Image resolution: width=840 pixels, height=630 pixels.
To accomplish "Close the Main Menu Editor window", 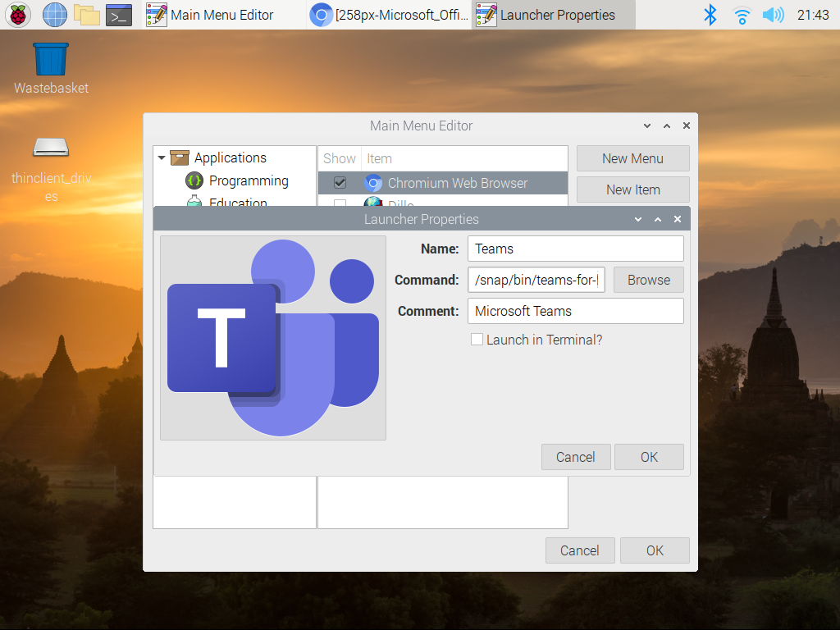I will click(x=687, y=126).
